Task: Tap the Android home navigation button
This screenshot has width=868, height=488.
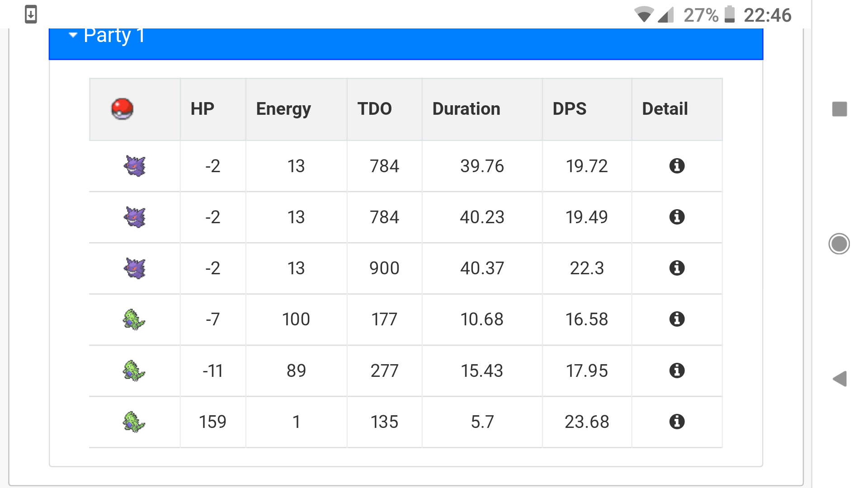Action: click(839, 244)
